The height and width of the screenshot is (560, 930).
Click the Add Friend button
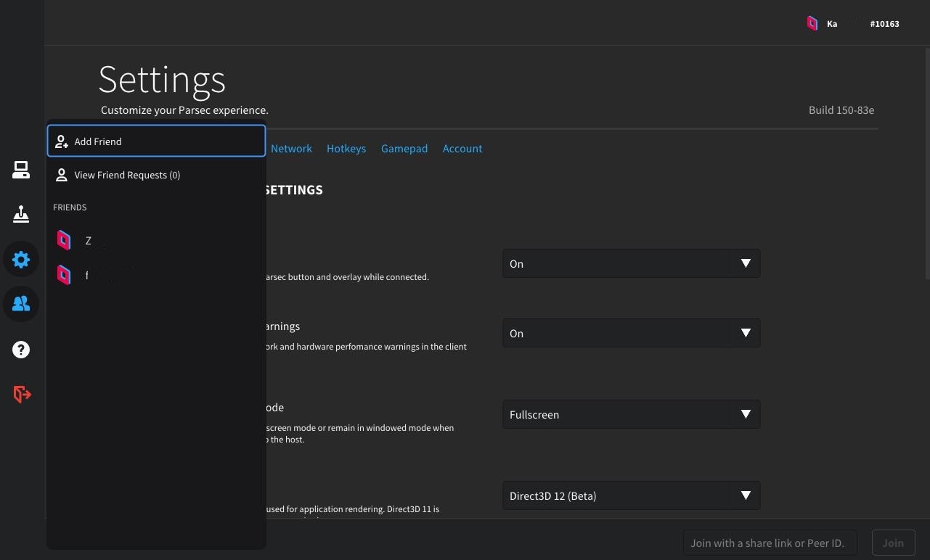coord(156,141)
